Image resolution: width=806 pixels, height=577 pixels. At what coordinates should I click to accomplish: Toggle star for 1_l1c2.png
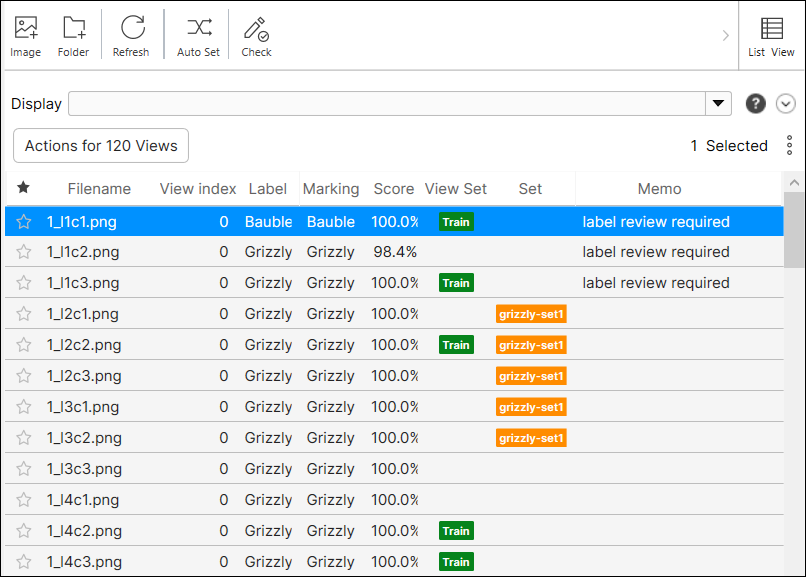24,252
